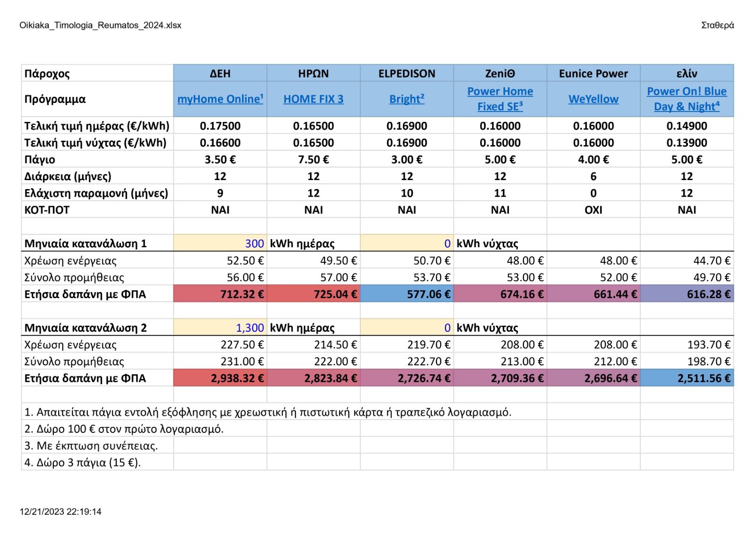Image resolution: width=756 pixels, height=535 pixels.
Task: Select the 725.04 € annual cost cell
Action: click(x=313, y=293)
